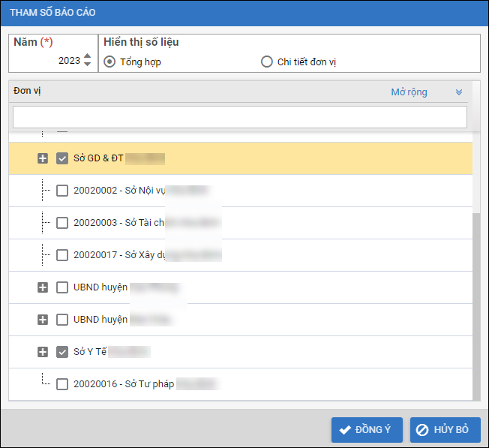
Task: Cancel with the Hủy bỏ button
Action: pos(445,430)
